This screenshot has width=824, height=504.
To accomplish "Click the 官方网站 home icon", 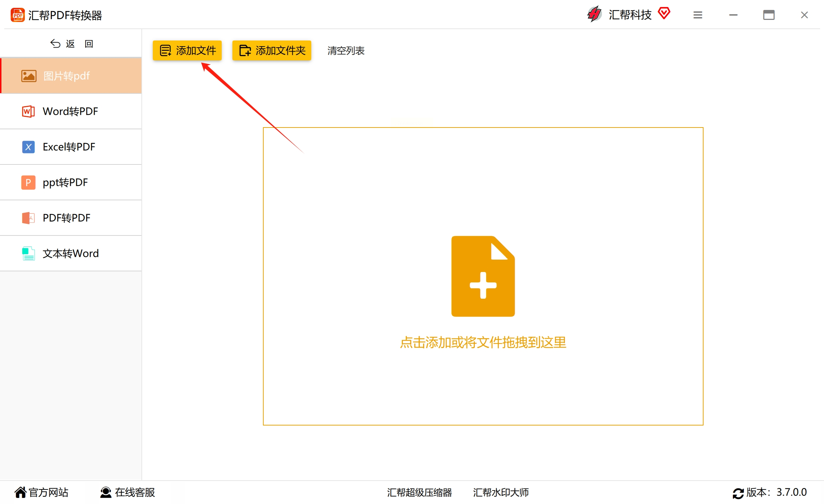I will click(20, 492).
